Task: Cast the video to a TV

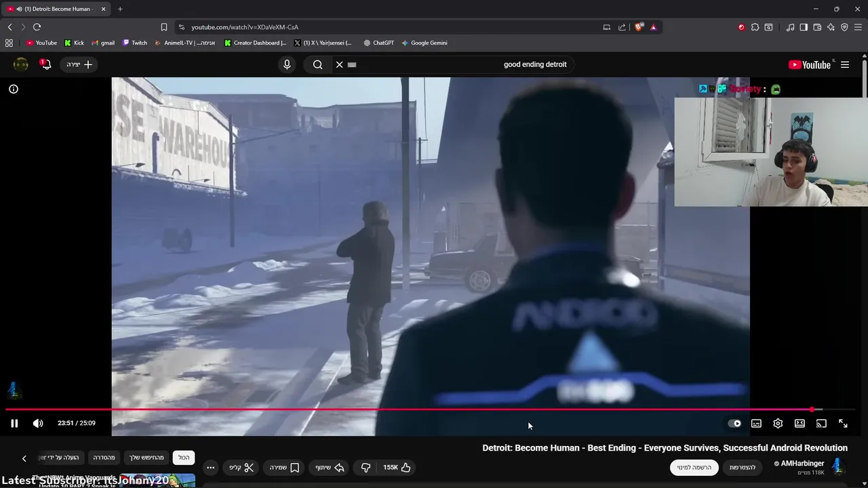Action: (821, 424)
